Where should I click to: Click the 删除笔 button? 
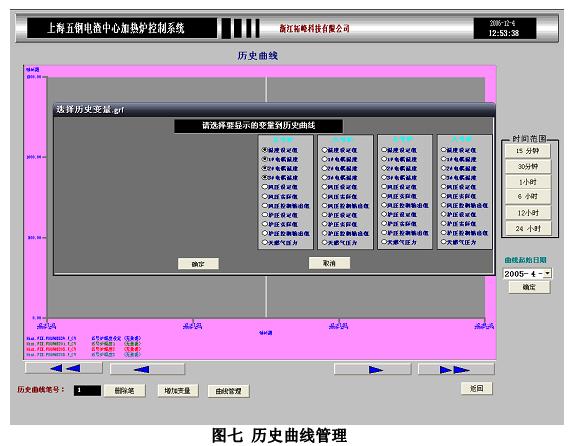tap(124, 391)
